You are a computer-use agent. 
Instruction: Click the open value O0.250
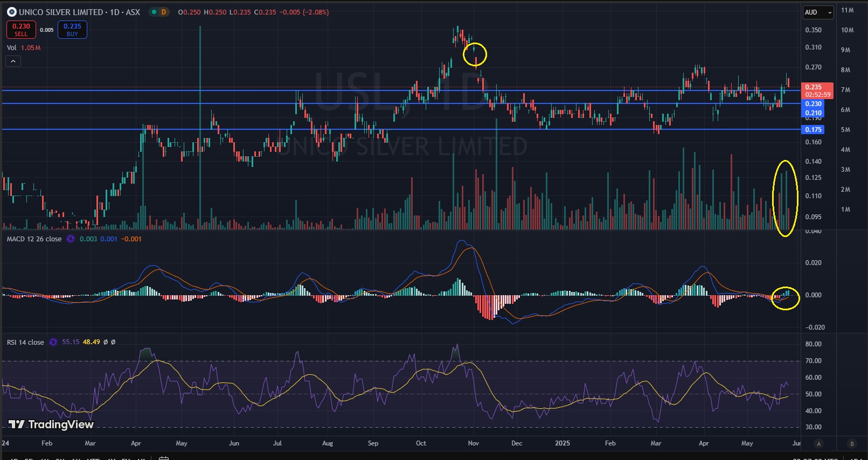[x=189, y=12]
